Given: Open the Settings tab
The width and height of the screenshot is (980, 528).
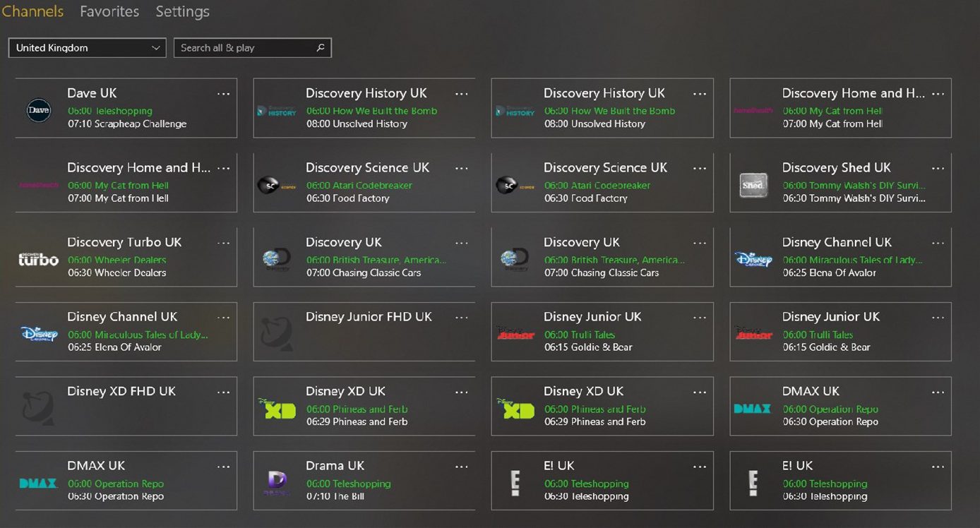Looking at the screenshot, I should [182, 12].
